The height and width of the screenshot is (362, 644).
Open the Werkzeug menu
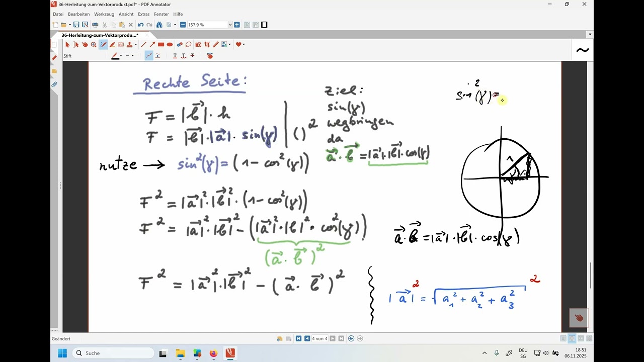tap(104, 14)
